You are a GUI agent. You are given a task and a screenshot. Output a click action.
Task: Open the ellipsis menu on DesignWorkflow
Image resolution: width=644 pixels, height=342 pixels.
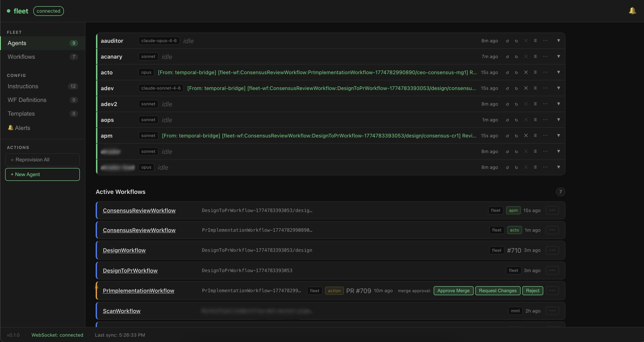click(552, 250)
